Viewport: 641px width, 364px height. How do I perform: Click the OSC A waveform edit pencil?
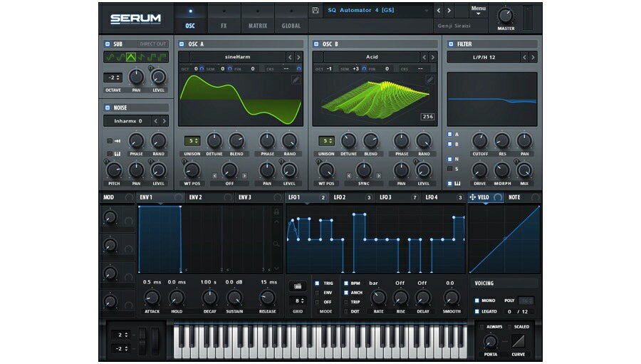pyautogui.click(x=296, y=80)
